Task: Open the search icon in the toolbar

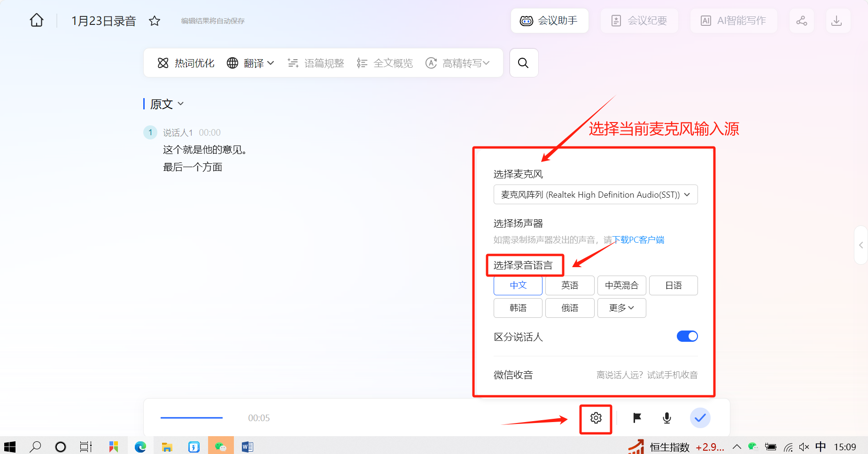Action: 523,62
